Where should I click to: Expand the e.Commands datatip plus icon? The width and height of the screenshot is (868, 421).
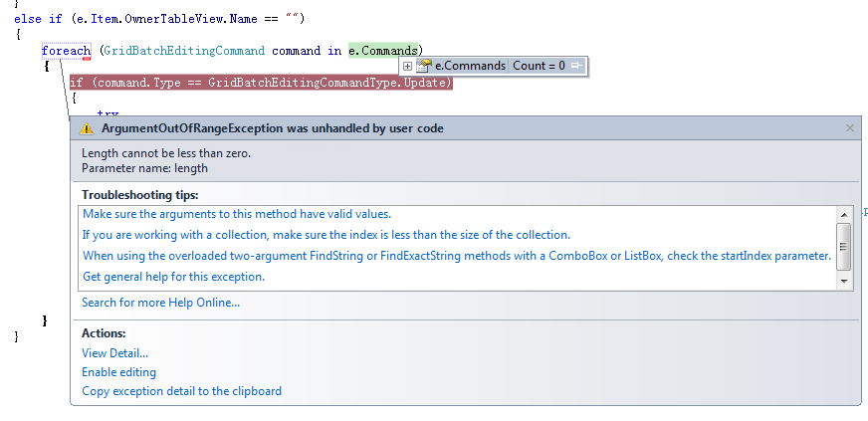click(407, 66)
